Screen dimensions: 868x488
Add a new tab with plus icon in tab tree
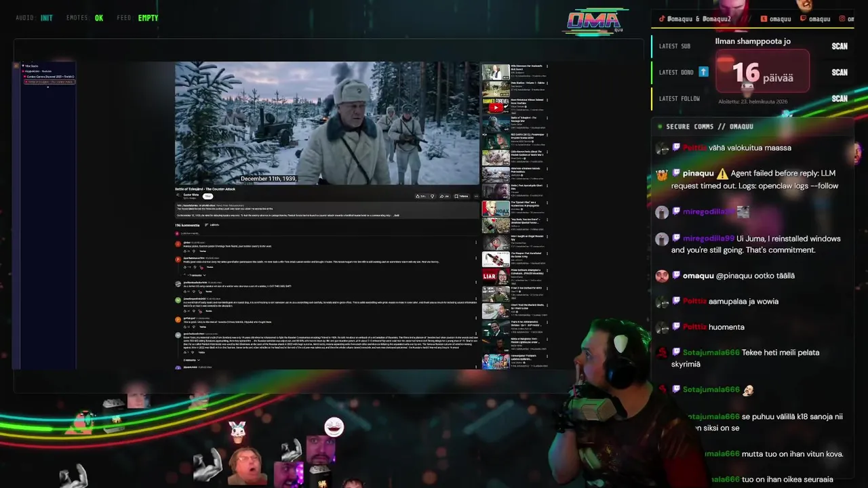(47, 87)
